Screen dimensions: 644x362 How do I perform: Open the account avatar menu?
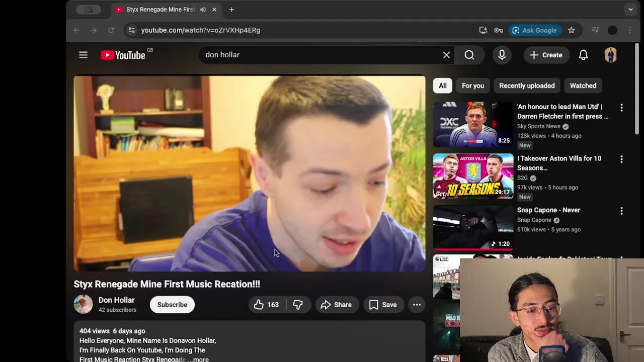610,55
